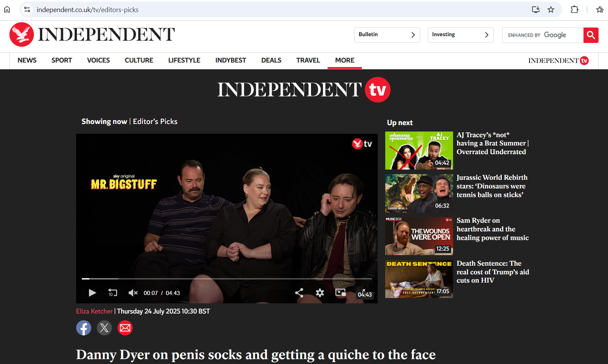Open AJ Tracey video thumbnail
This screenshot has width=608, height=364.
point(419,151)
